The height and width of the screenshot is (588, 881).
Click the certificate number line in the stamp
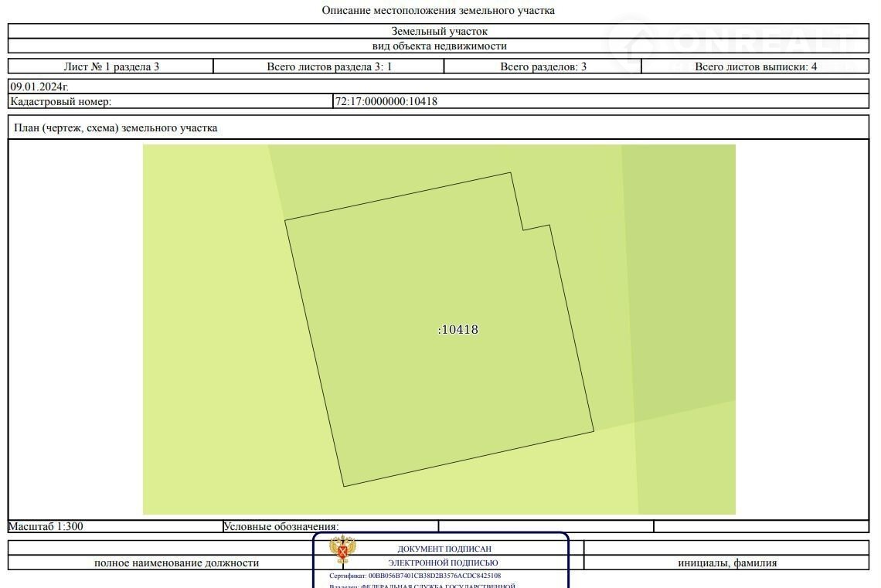pos(415,576)
